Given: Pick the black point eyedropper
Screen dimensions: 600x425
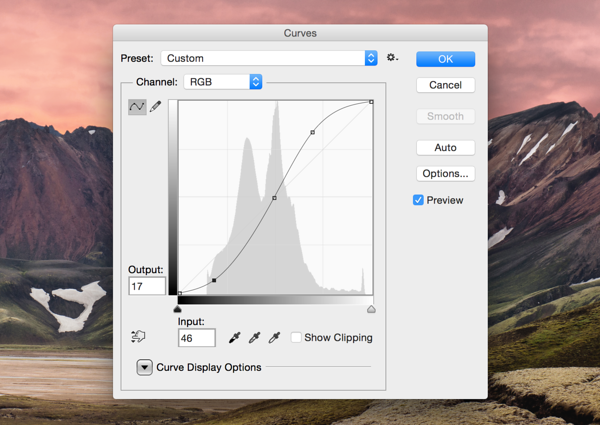Looking at the screenshot, I should coord(235,337).
